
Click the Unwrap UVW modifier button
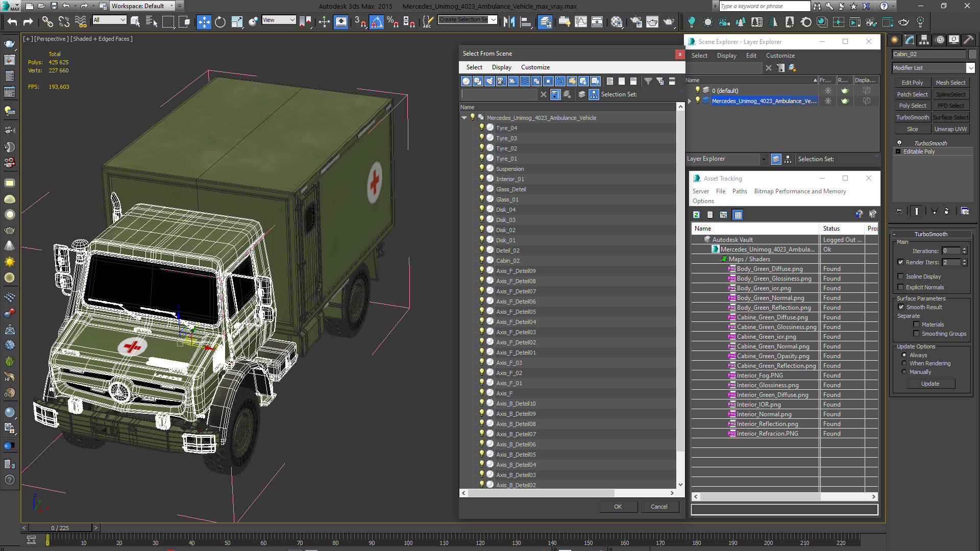pos(950,129)
